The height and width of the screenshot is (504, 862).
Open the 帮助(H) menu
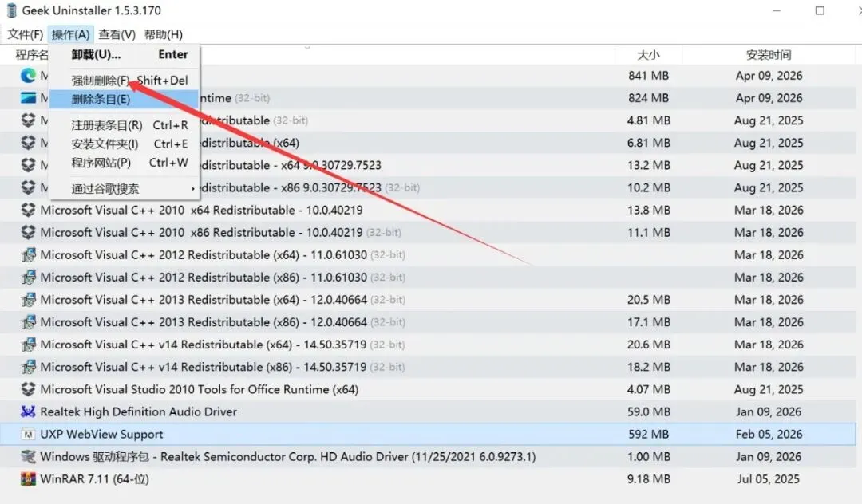(x=164, y=34)
